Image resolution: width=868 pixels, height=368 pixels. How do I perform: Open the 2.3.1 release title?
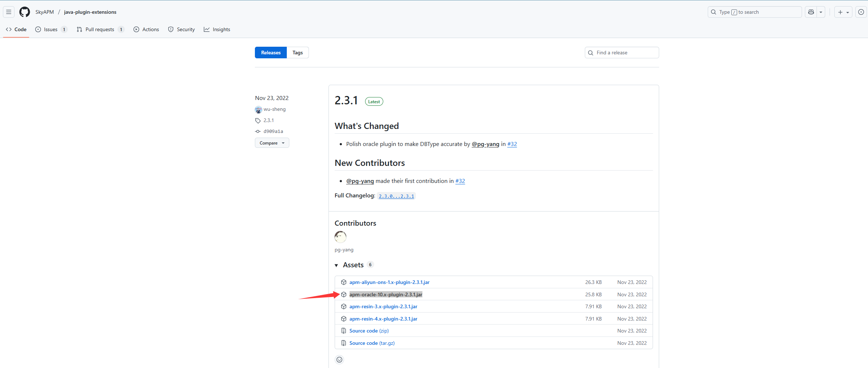[x=346, y=100]
